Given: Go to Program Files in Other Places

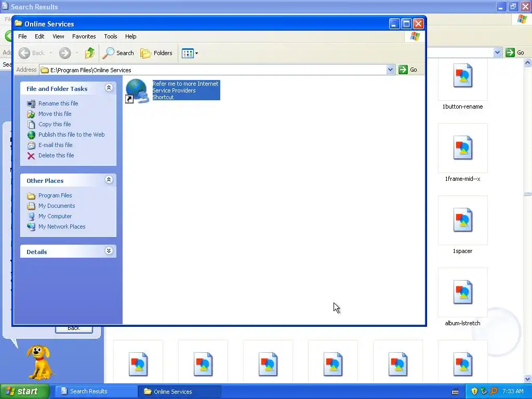Looking at the screenshot, I should point(55,195).
